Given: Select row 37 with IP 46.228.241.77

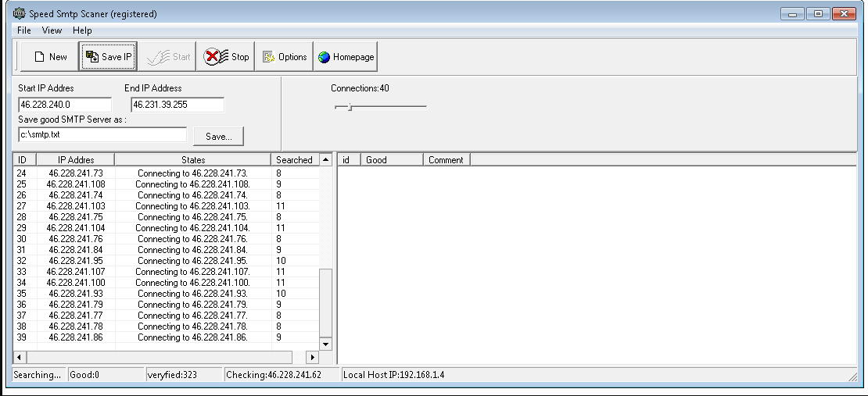Looking at the screenshot, I should (167, 316).
